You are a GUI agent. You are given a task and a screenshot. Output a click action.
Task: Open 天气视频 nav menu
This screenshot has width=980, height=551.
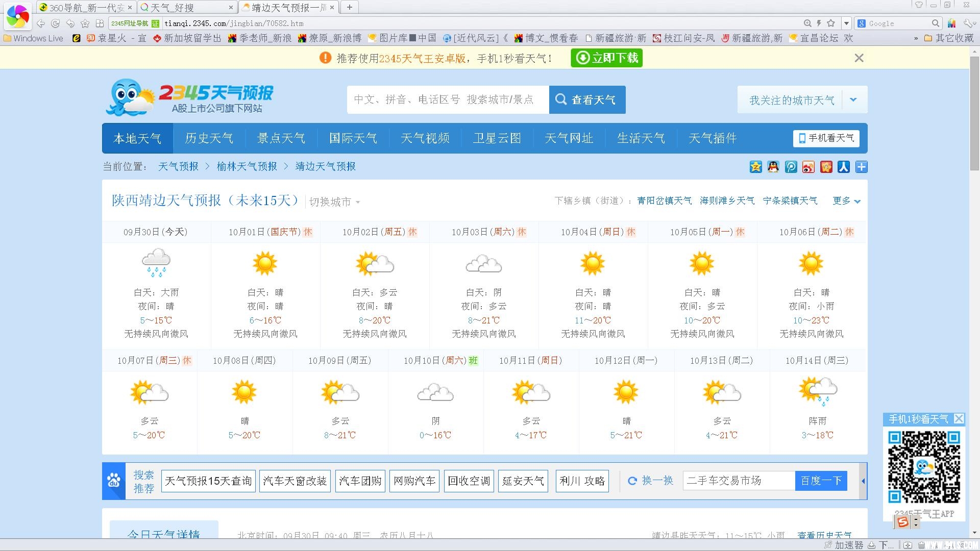pos(425,138)
